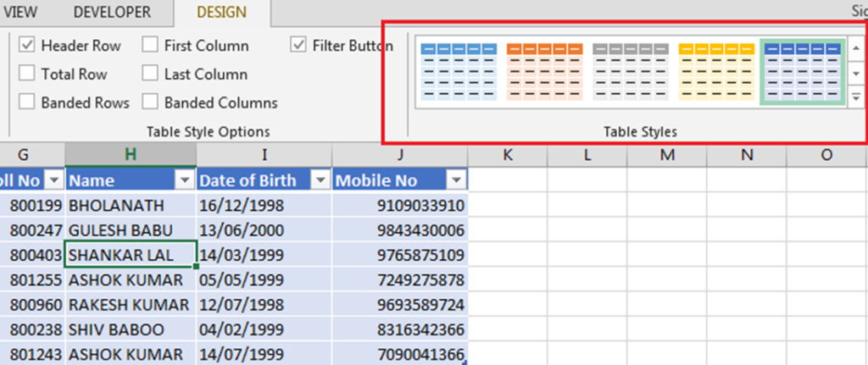Open the VIEW ribbon tab
This screenshot has height=365, width=868.
pos(20,13)
